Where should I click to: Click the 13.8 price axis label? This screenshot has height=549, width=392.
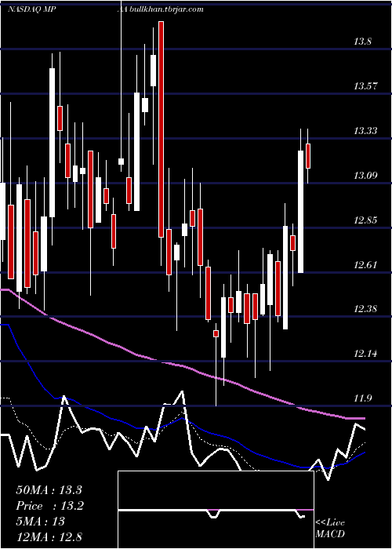tap(362, 42)
